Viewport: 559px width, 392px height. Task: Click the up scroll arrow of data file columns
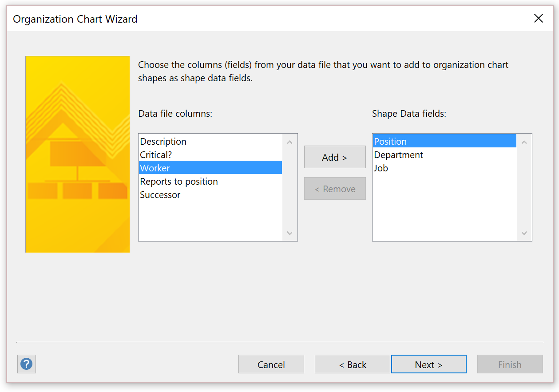click(289, 141)
